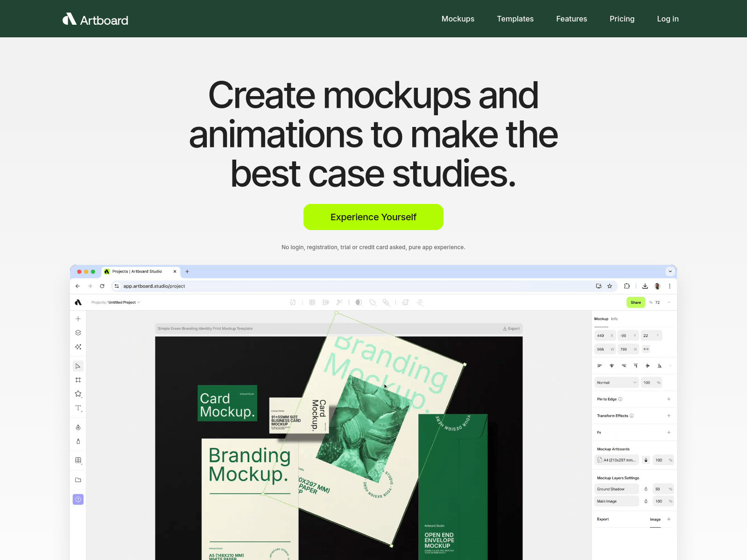
Task: Click the grid icon in top toolbar
Action: [312, 302]
